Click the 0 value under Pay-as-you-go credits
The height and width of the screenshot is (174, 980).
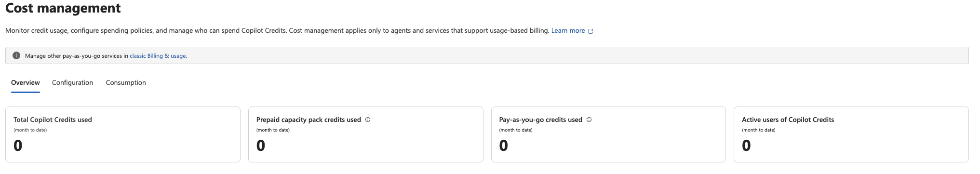point(504,145)
